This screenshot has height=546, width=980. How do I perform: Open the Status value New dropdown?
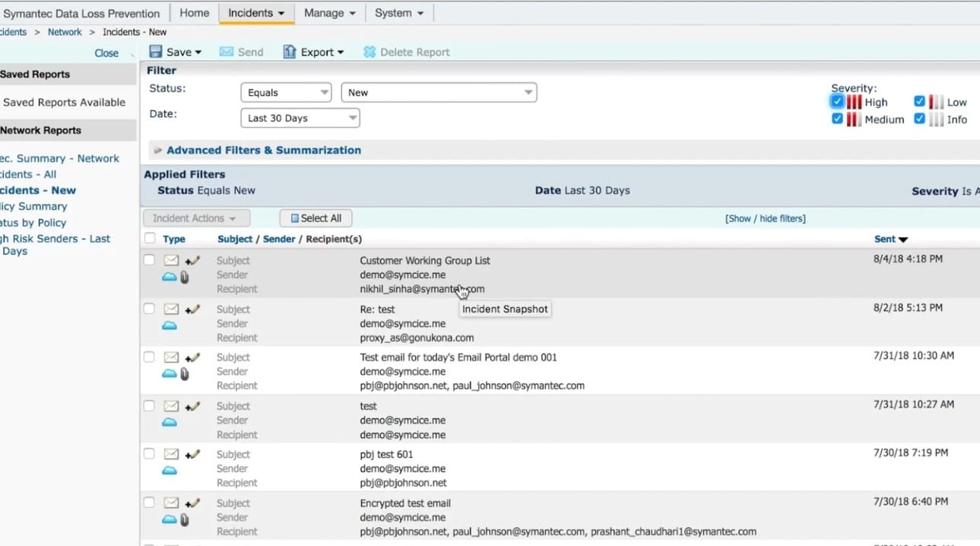click(x=439, y=93)
